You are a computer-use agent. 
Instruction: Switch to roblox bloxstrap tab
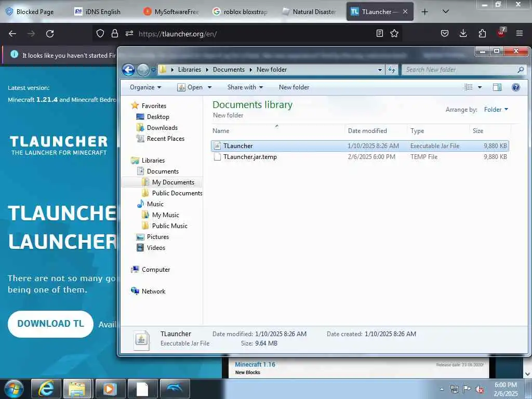241,12
